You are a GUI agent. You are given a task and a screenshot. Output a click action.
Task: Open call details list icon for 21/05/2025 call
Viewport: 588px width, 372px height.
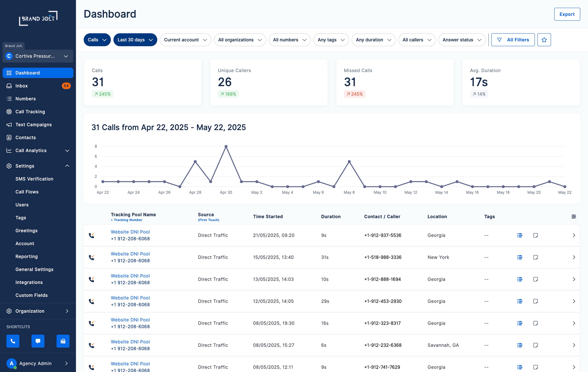(x=520, y=235)
